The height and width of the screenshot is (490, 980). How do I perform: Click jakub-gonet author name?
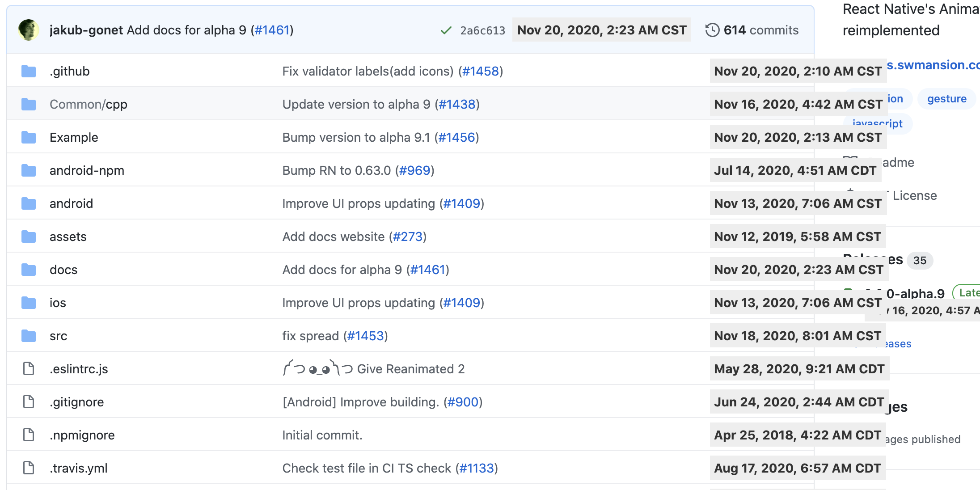[86, 30]
